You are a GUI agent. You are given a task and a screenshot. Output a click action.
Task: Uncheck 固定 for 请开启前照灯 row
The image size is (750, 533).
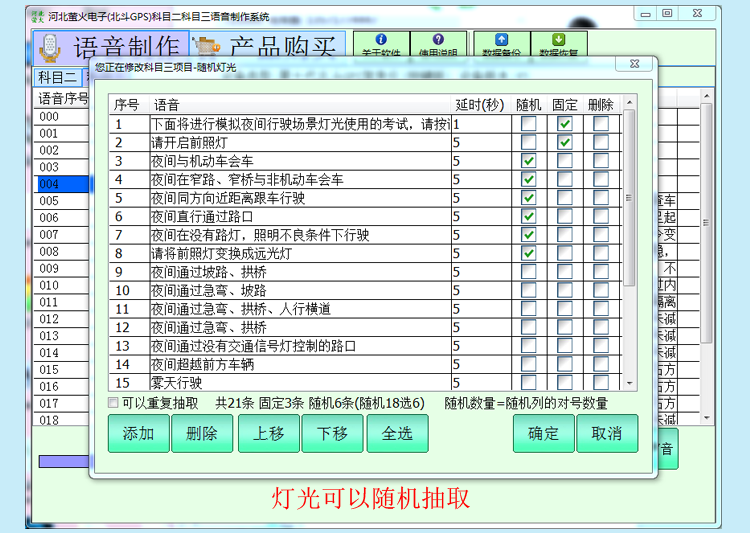565,143
